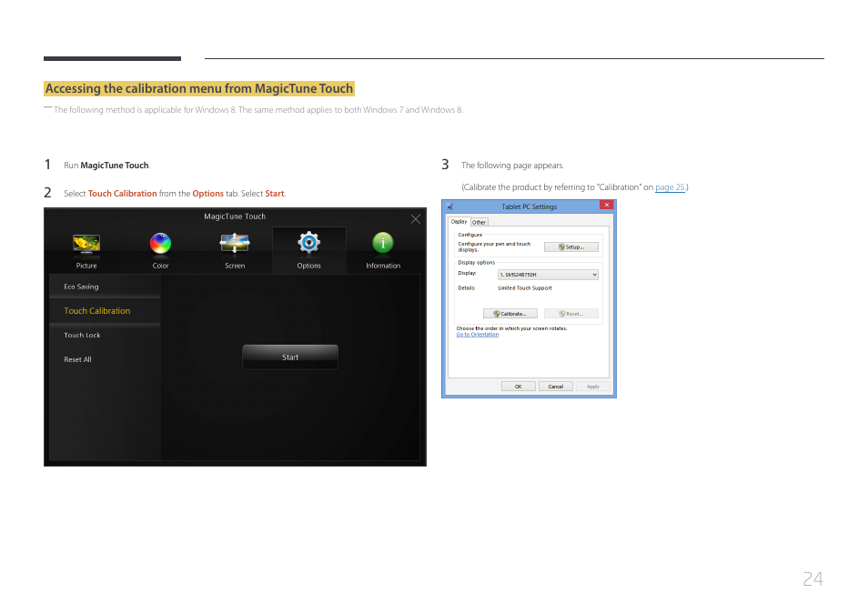Select the Options gear icon tab
Image resolution: width=868 pixels, height=614 pixels.
tap(308, 250)
